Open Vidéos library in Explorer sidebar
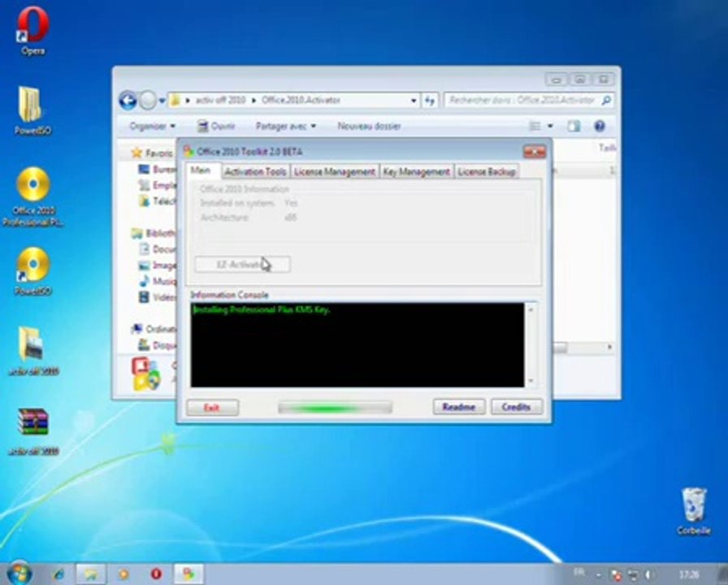The width and height of the screenshot is (728, 585). point(158,297)
